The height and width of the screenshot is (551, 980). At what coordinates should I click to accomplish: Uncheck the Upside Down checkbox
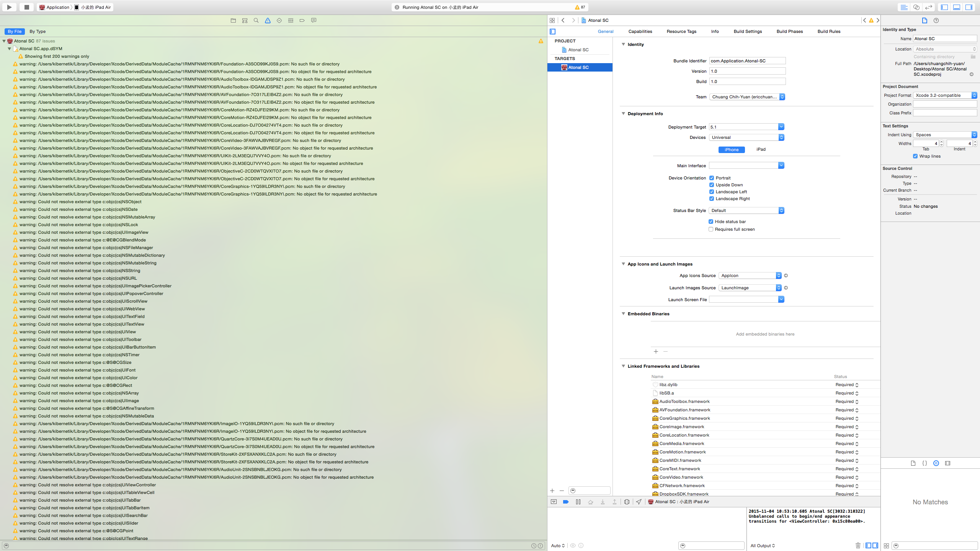[712, 185]
